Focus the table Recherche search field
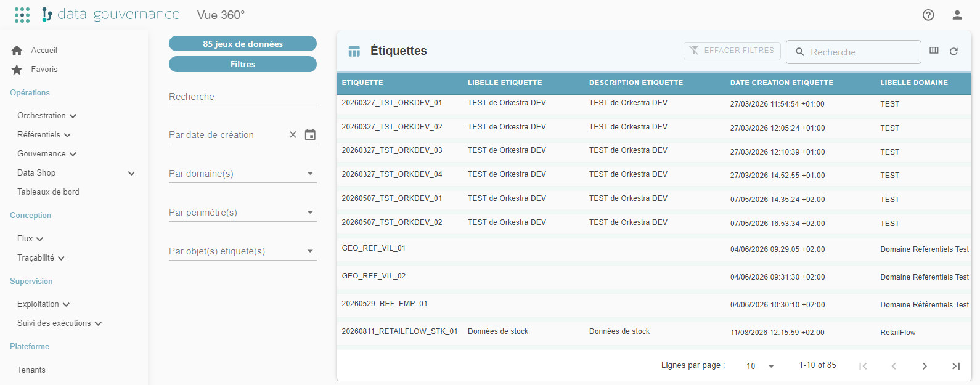980x385 pixels. pos(854,52)
